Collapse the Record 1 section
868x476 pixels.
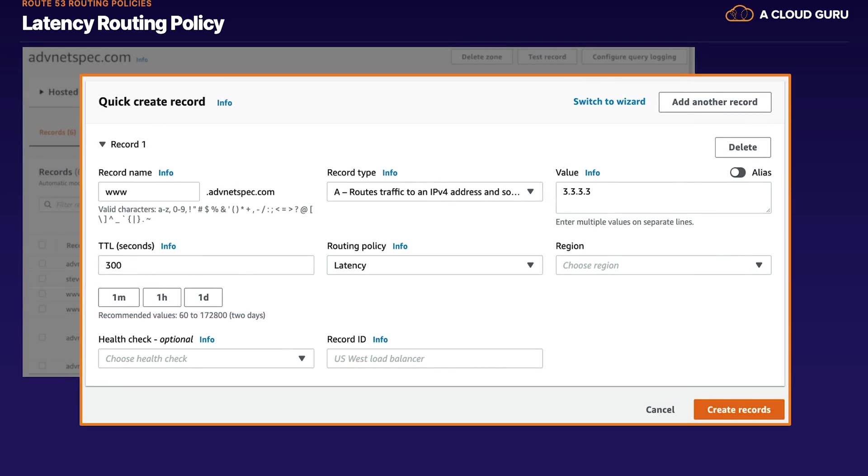102,144
